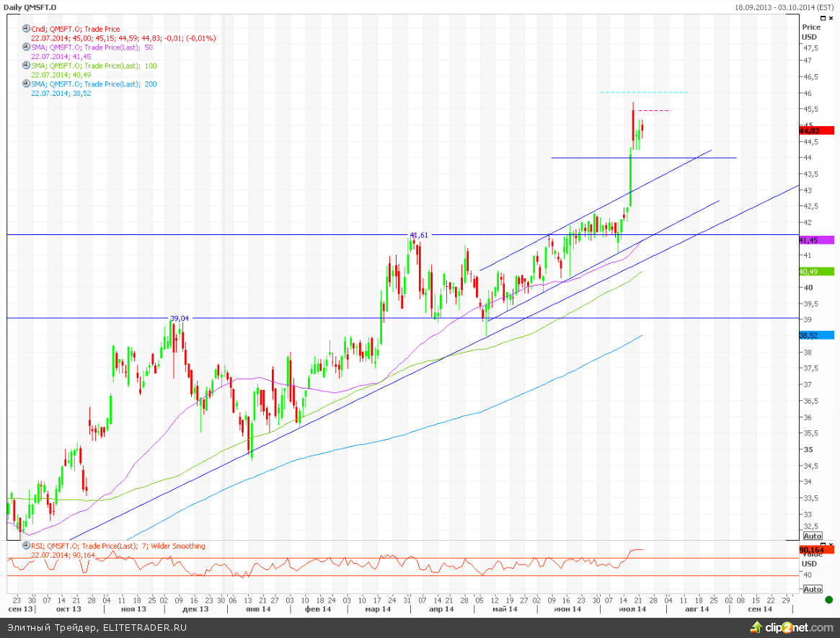The height and width of the screenshot is (638, 840).
Task: Click the RSI indicator legend icon
Action: [x=26, y=545]
